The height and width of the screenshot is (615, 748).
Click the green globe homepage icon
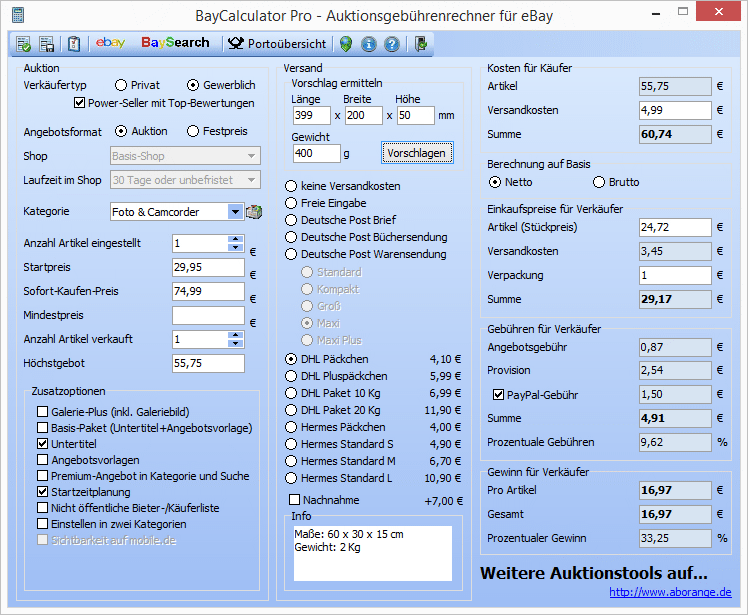click(x=346, y=44)
